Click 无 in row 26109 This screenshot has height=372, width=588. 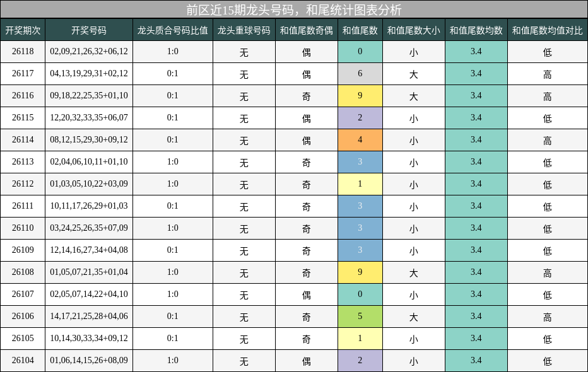pyautogui.click(x=244, y=251)
